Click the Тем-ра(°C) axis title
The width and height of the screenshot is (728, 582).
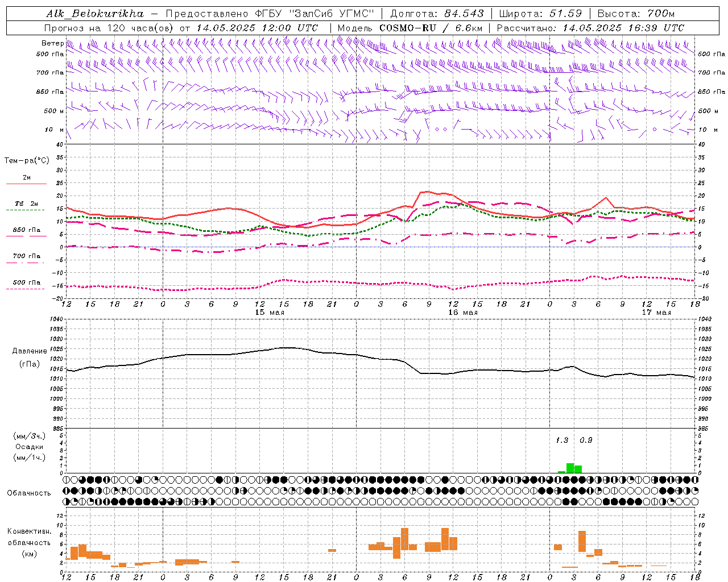pyautogui.click(x=27, y=161)
